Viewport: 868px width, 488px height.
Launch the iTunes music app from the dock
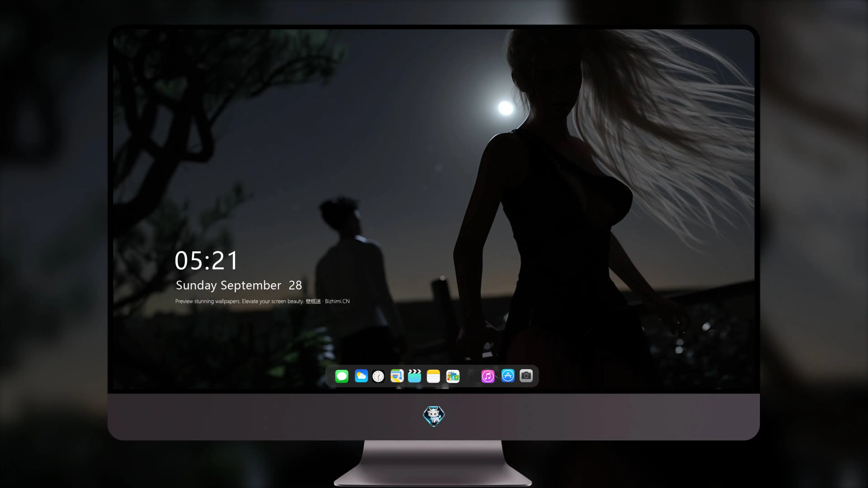[488, 376]
